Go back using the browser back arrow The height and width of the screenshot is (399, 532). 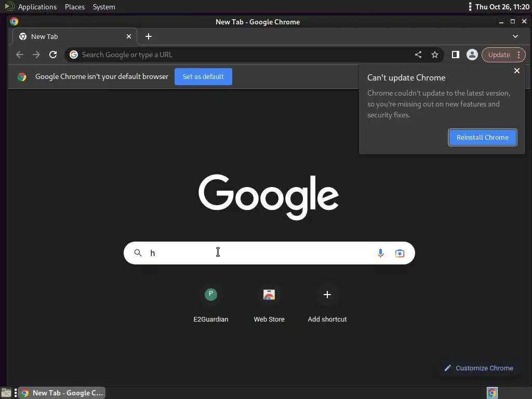coord(20,55)
